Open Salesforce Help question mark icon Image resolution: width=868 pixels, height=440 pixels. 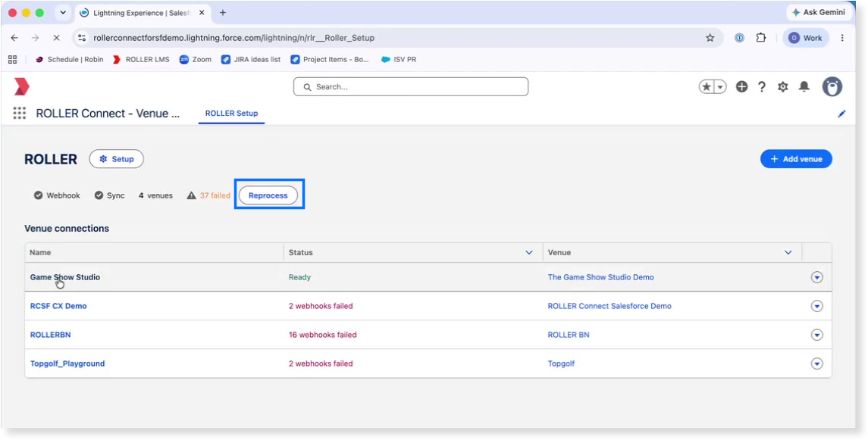coord(762,87)
